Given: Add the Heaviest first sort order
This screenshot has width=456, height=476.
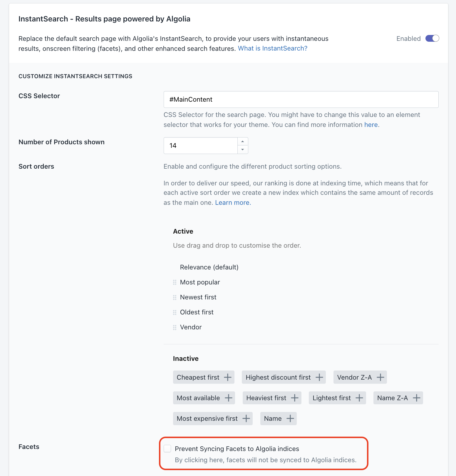Looking at the screenshot, I should pyautogui.click(x=295, y=398).
